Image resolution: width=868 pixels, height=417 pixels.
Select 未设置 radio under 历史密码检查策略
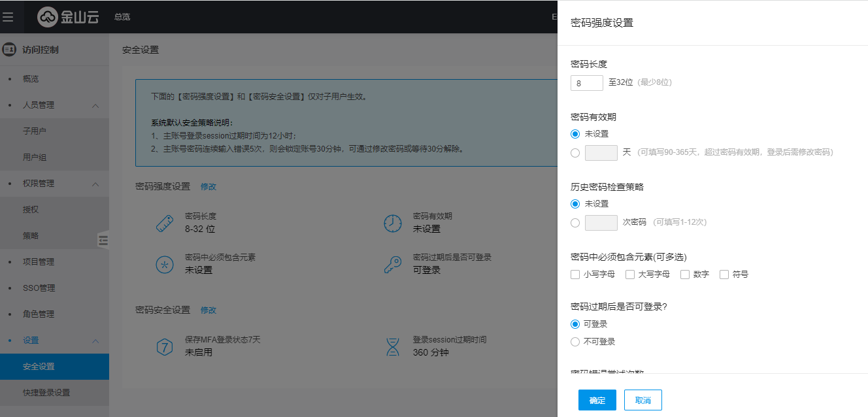click(575, 204)
